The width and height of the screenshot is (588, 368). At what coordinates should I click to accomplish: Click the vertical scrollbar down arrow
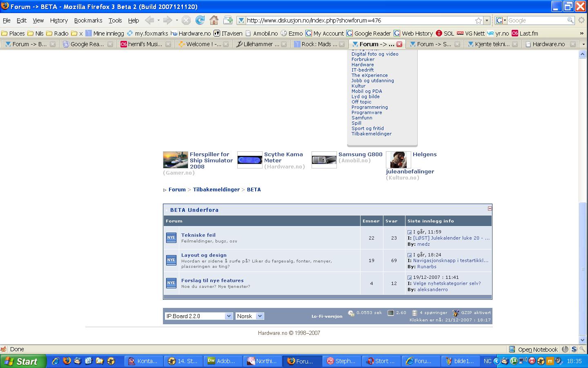point(583,340)
